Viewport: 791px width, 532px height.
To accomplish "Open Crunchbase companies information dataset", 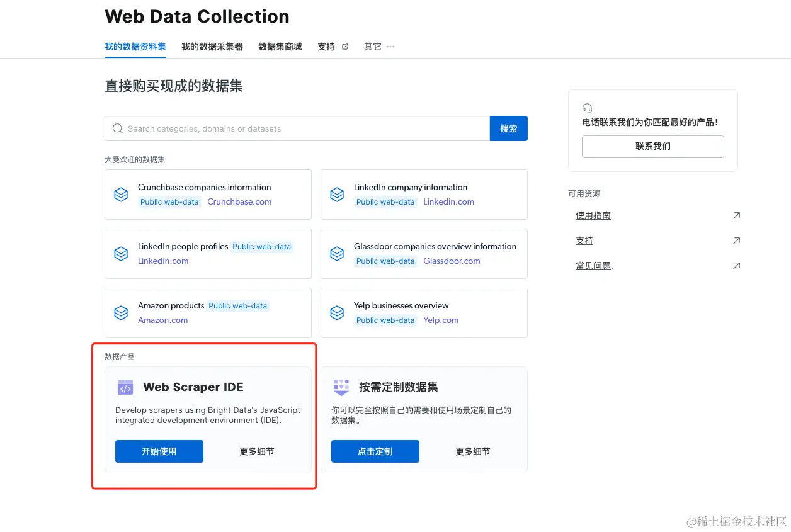I will pos(205,187).
